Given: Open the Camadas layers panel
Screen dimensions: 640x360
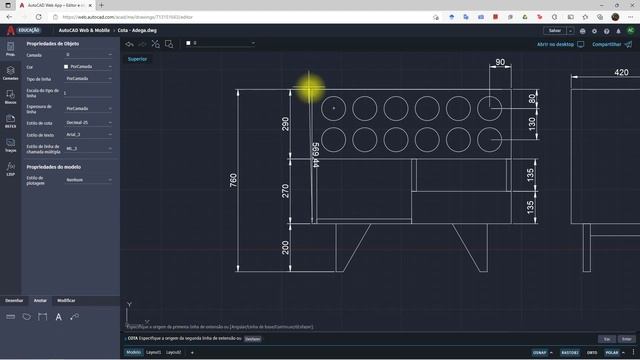Looking at the screenshot, I should [10, 73].
